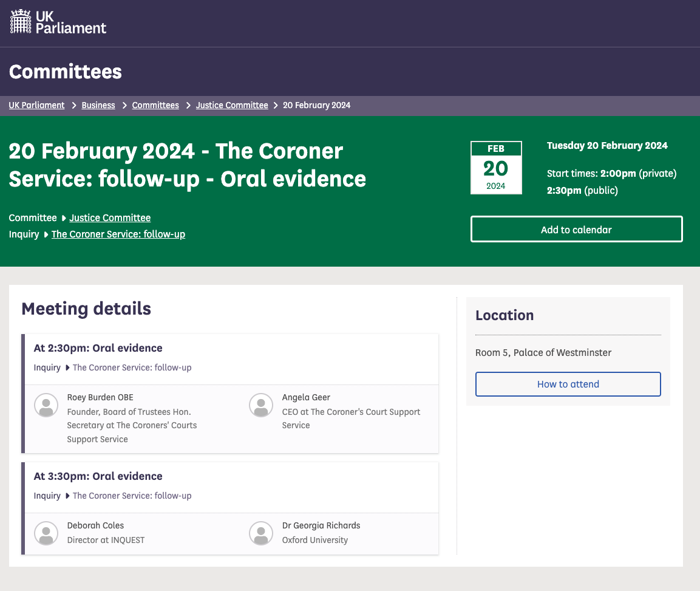This screenshot has width=700, height=591.
Task: Click Justice Committee link in green banner
Action: click(110, 217)
